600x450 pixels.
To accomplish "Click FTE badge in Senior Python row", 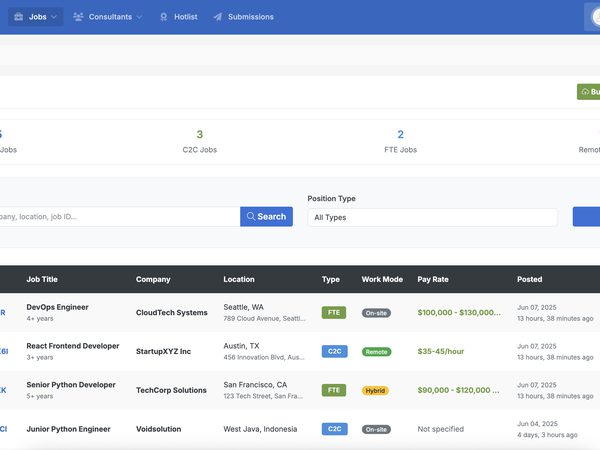I will tap(334, 390).
